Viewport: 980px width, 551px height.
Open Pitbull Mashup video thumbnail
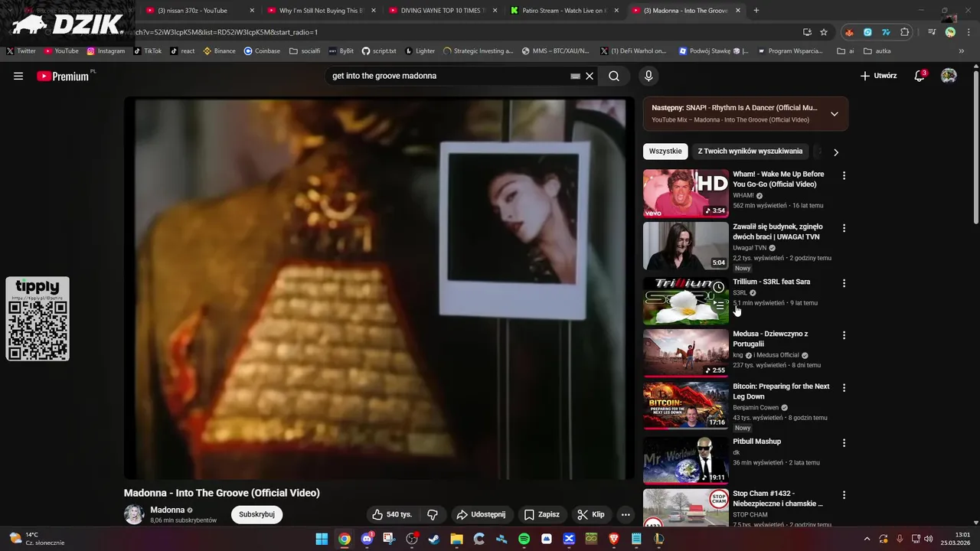point(686,461)
